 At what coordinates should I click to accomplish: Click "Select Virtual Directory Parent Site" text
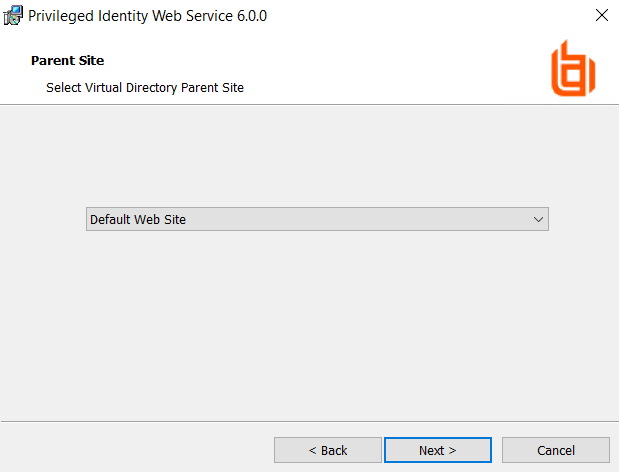tap(145, 88)
